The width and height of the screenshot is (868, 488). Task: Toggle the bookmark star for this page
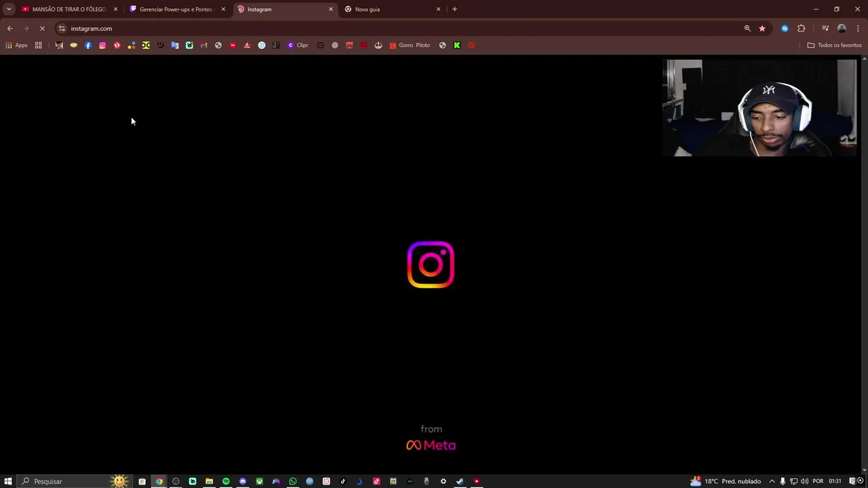pyautogui.click(x=762, y=28)
